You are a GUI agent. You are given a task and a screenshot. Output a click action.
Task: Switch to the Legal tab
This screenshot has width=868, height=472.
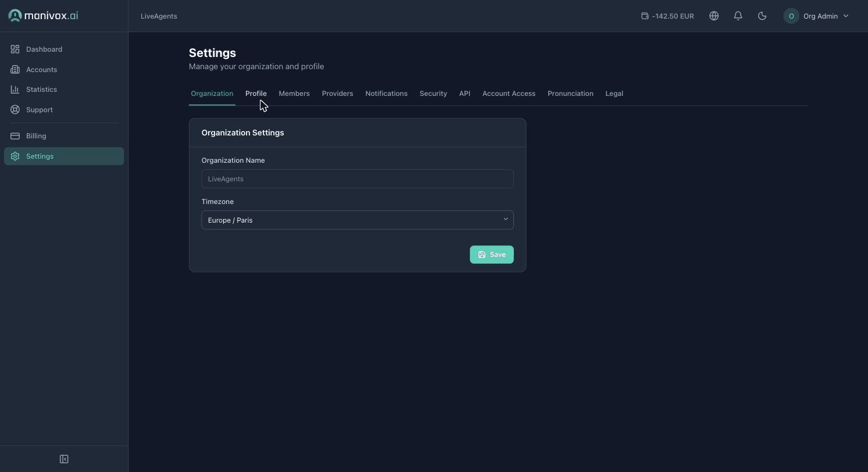(x=614, y=94)
